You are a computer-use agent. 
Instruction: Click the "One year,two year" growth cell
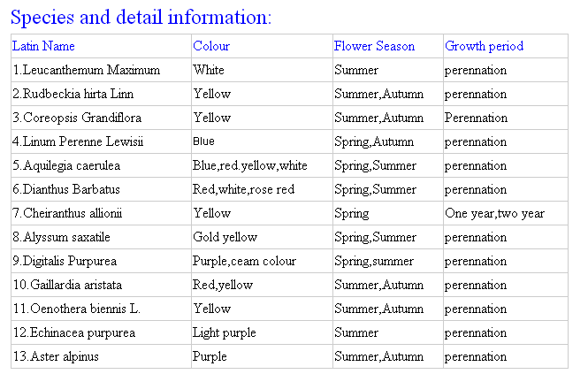tap(494, 213)
